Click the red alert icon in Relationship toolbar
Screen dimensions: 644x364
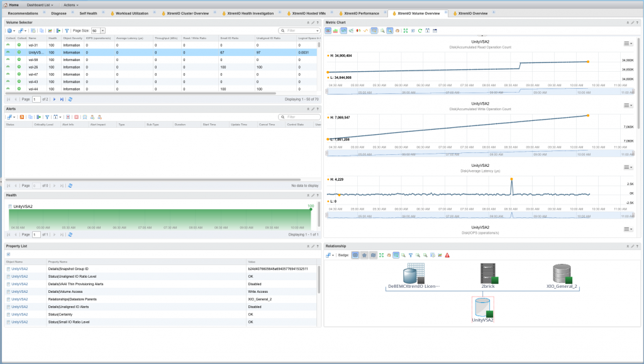point(447,255)
